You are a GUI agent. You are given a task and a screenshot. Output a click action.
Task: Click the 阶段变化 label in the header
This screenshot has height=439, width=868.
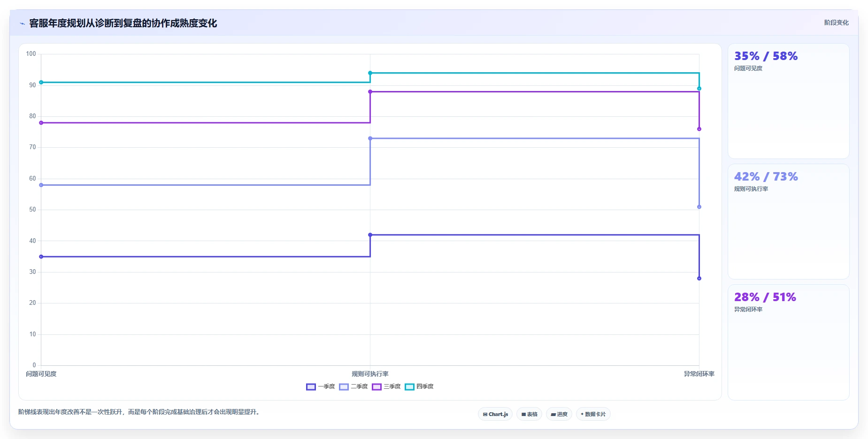836,23
